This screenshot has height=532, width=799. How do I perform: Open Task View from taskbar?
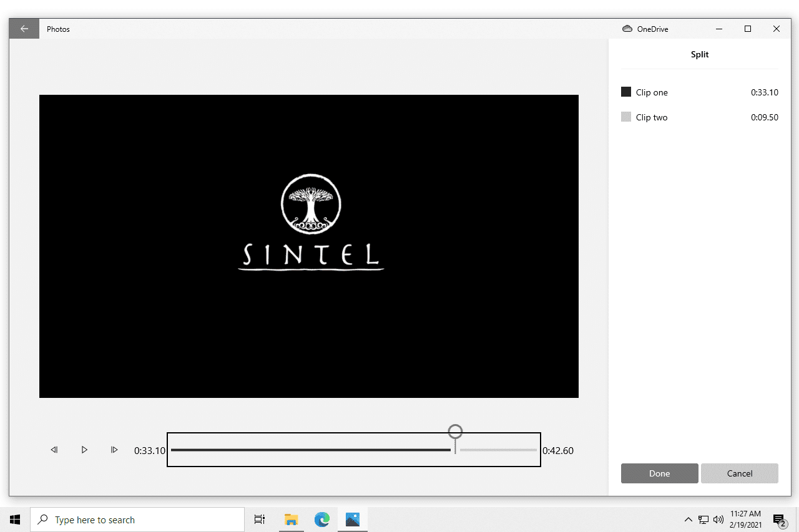(x=260, y=520)
